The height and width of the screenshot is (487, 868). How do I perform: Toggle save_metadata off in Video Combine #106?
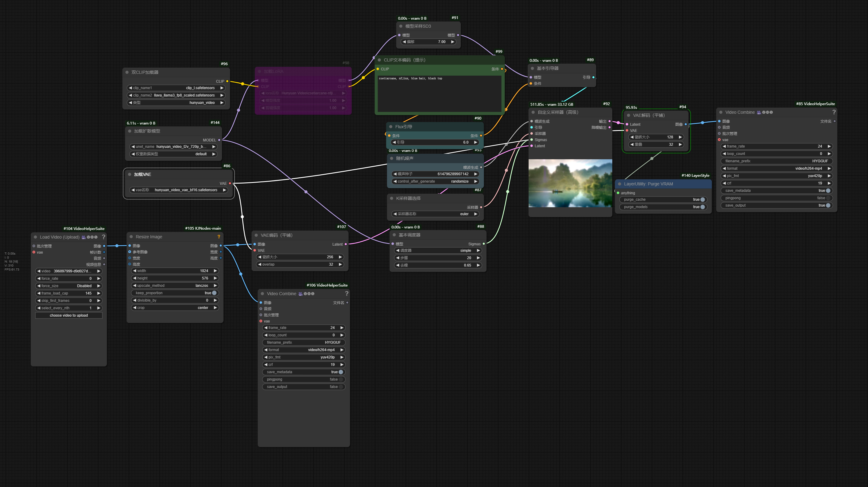tap(341, 372)
